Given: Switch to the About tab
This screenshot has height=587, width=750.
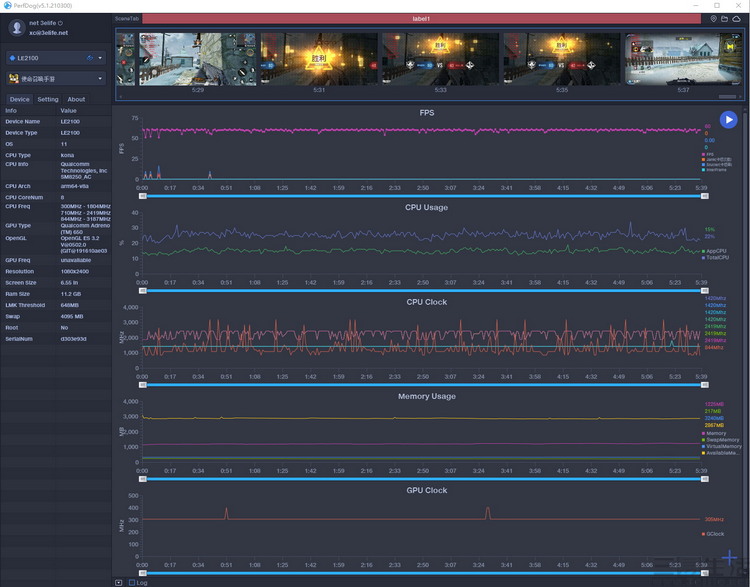Looking at the screenshot, I should [76, 100].
